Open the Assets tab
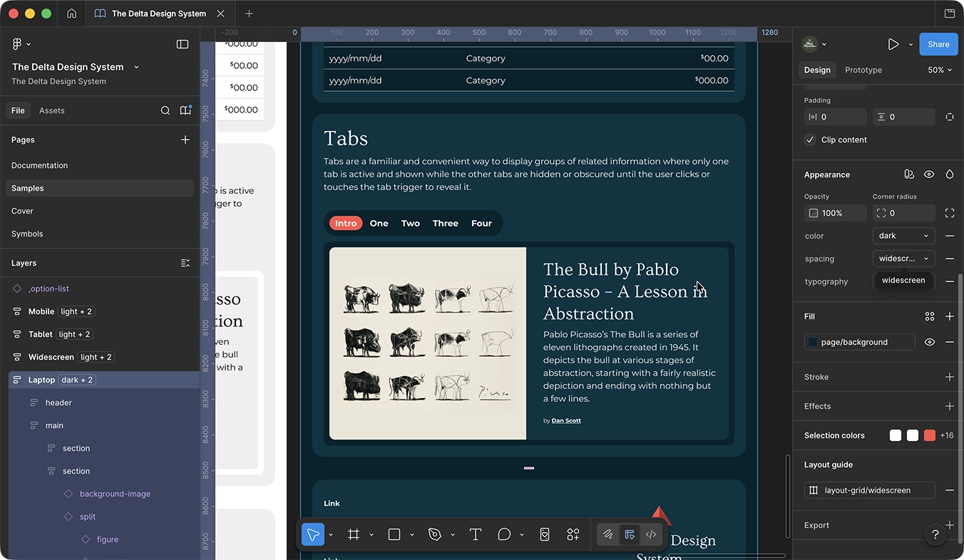Screen dimensions: 964x560 pyautogui.click(x=51, y=110)
